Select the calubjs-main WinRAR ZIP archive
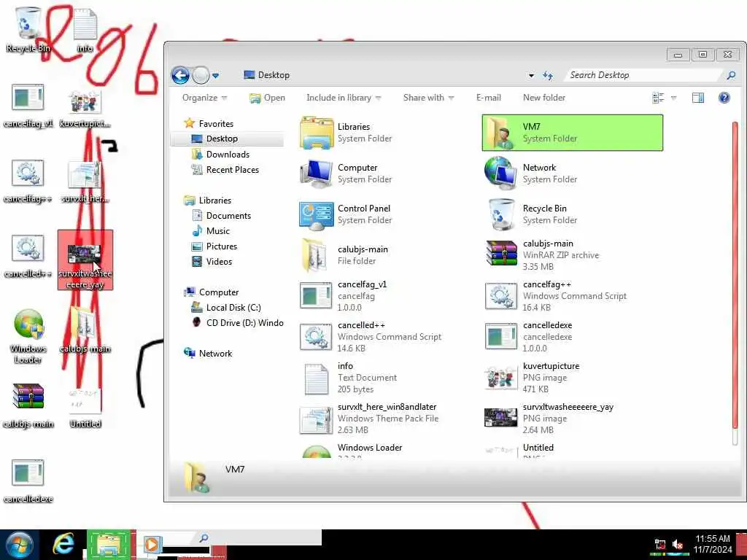This screenshot has height=560, width=747. pyautogui.click(x=501, y=252)
